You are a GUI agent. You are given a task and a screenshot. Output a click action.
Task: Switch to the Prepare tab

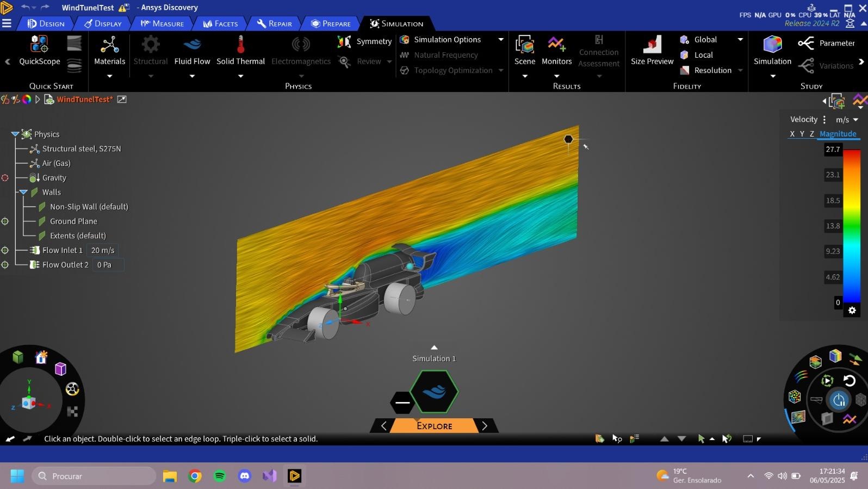(331, 23)
